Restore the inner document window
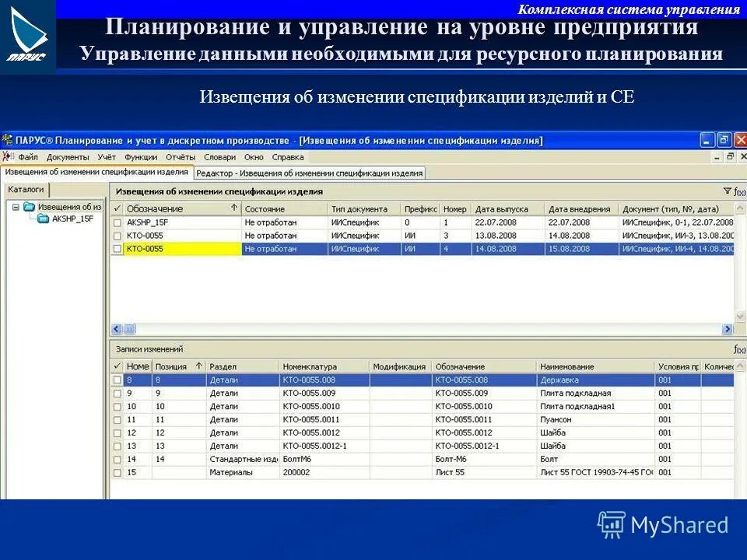Screen dimensions: 747x560 730,156
